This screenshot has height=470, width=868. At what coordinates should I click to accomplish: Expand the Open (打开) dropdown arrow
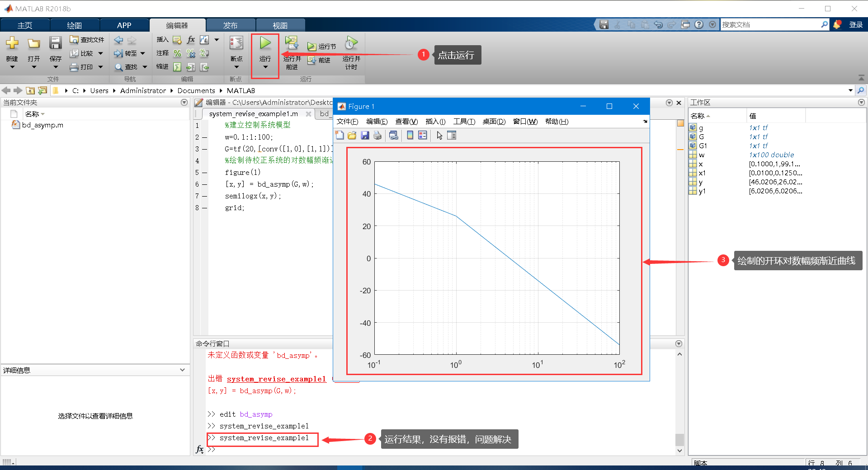pyautogui.click(x=34, y=67)
